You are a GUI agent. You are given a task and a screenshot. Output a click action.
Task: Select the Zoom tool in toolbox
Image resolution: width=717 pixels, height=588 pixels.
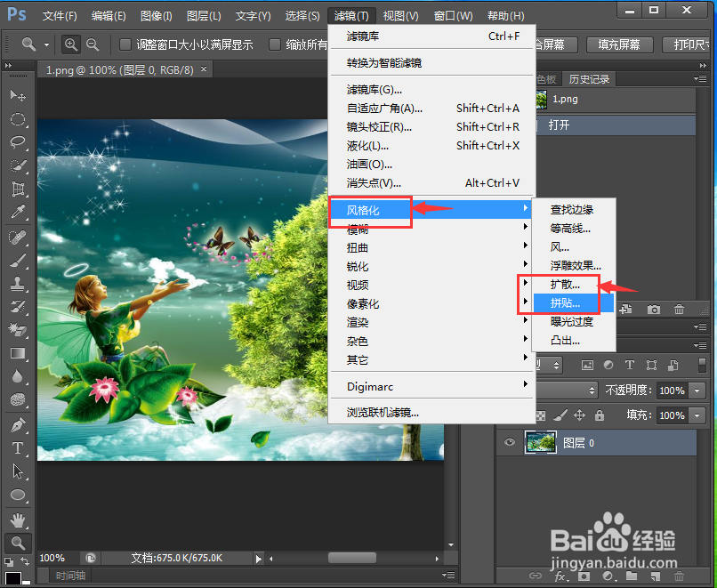pyautogui.click(x=18, y=544)
